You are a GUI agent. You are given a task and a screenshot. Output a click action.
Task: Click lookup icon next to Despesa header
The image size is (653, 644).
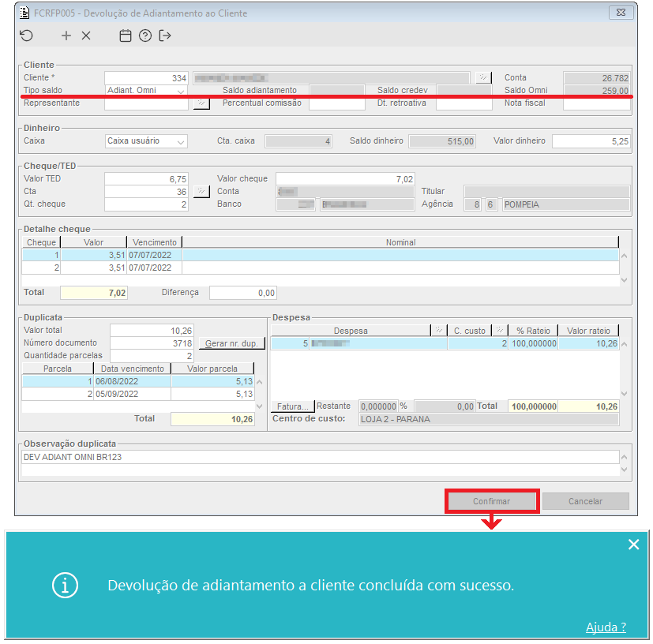[439, 331]
